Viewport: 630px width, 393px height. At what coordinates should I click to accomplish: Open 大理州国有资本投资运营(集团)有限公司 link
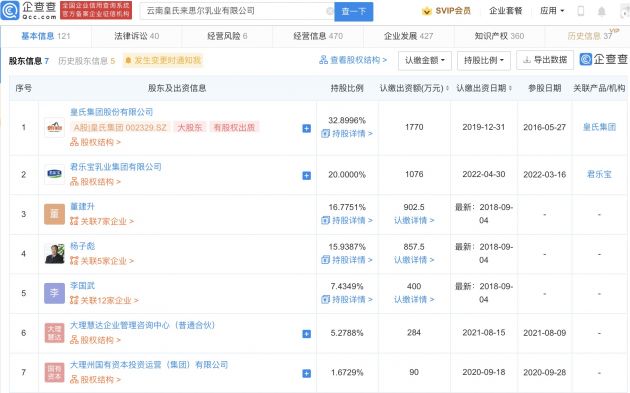149,365
